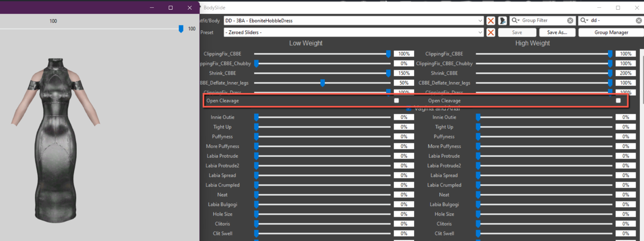The image size is (644, 241).
Task: Click Low Weight Puffyness slider thumb
Action: 256,136
